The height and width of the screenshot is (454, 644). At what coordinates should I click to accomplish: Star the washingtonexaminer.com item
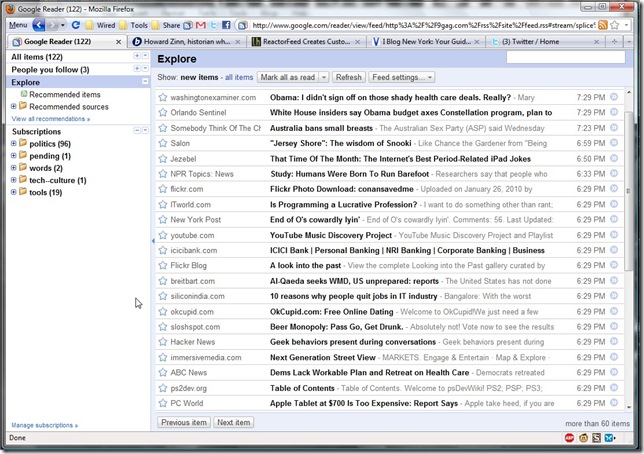pos(163,97)
